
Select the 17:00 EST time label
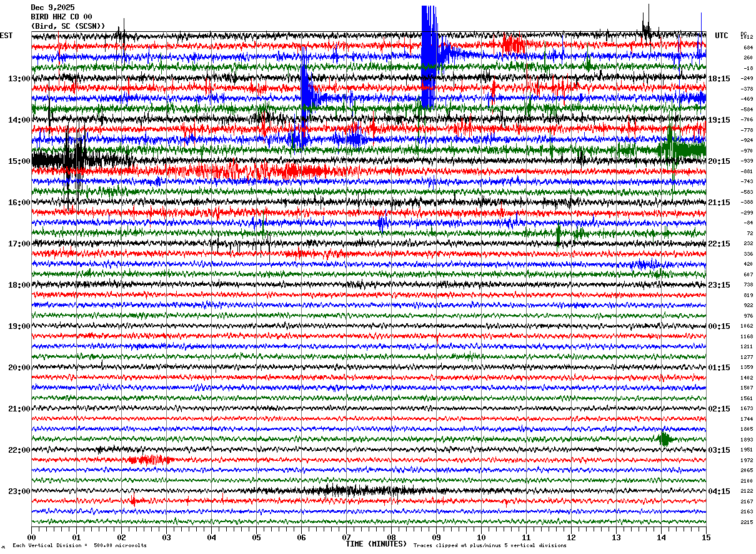pos(19,244)
